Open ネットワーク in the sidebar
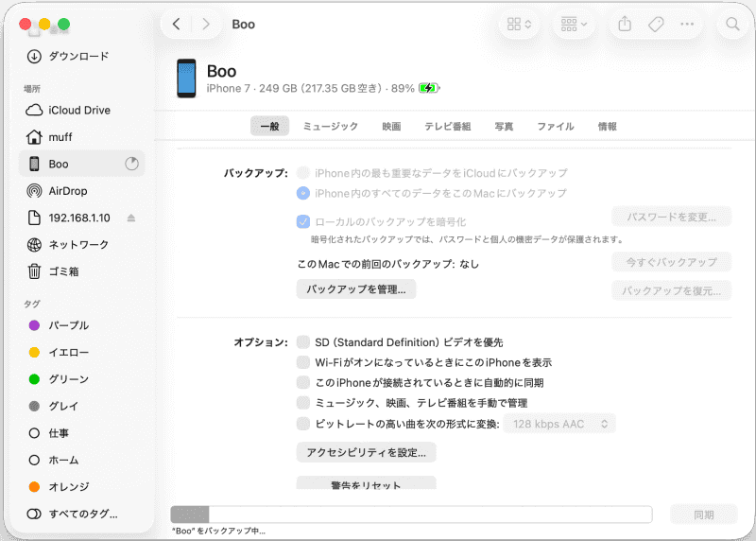 [82, 245]
